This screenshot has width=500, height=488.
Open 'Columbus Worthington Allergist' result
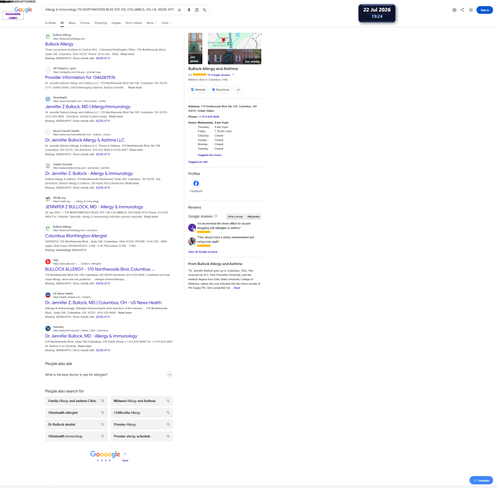(x=76, y=236)
